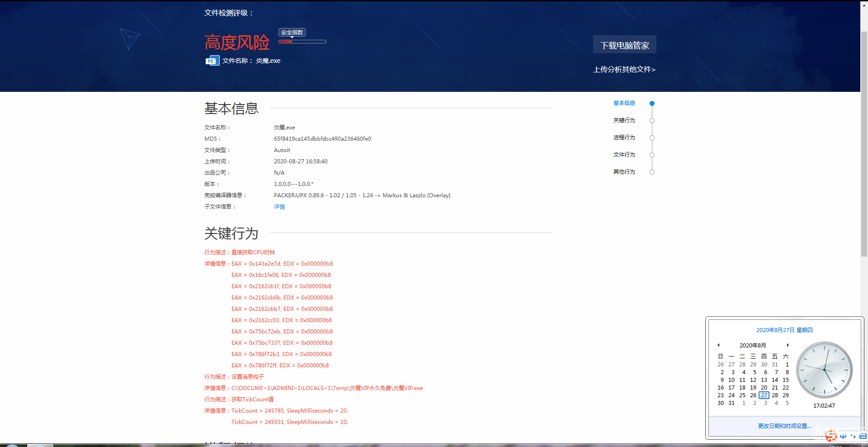Click the analog clock face
This screenshot has width=868, height=447.
pos(824,370)
